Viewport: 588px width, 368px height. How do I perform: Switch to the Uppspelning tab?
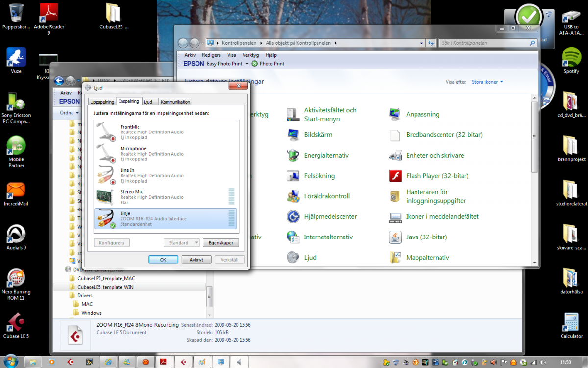pyautogui.click(x=102, y=102)
